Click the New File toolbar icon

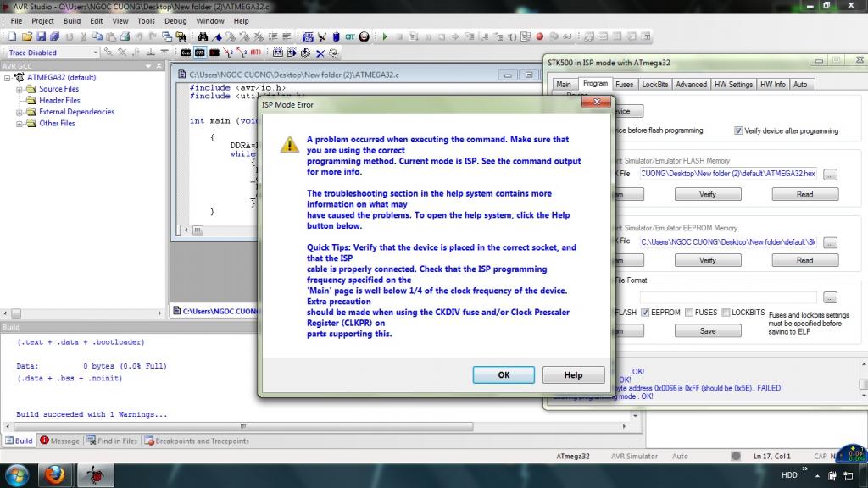[12, 36]
